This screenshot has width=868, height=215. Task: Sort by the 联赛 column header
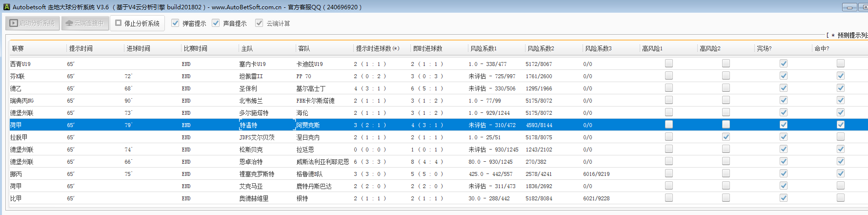click(x=18, y=48)
